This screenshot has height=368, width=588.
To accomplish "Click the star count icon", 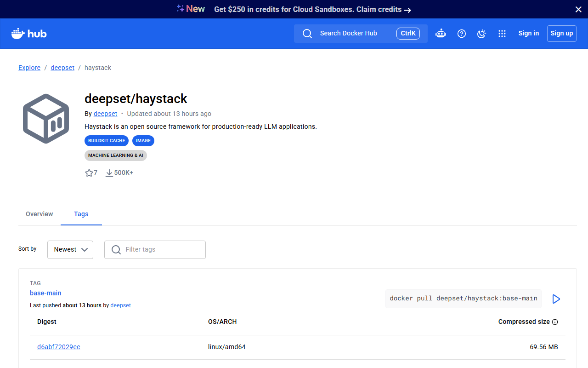I will click(89, 173).
